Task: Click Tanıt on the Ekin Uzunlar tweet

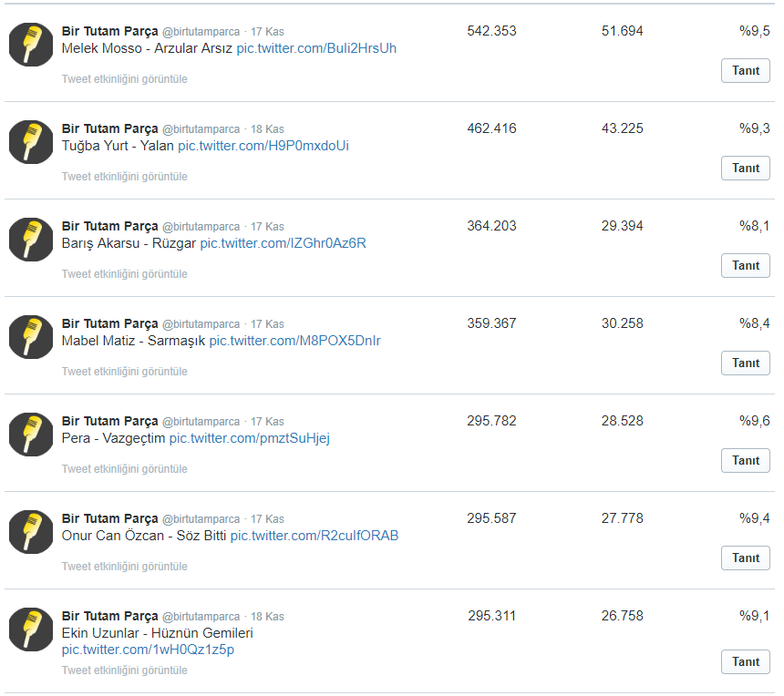Action: click(x=745, y=661)
